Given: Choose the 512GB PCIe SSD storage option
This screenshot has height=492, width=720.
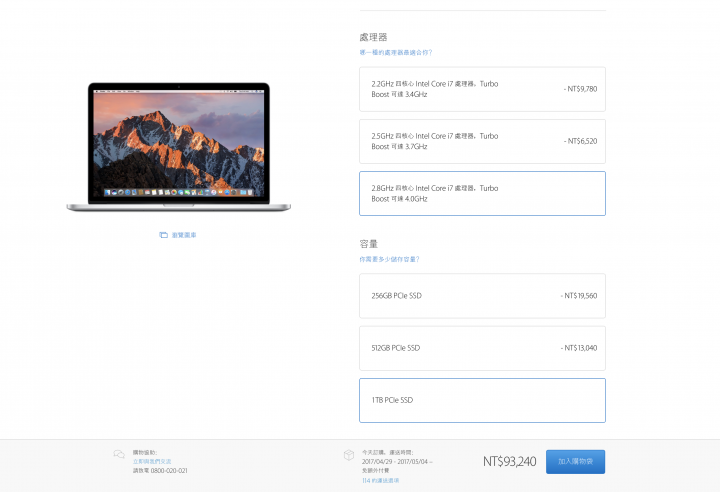Looking at the screenshot, I should pyautogui.click(x=482, y=348).
